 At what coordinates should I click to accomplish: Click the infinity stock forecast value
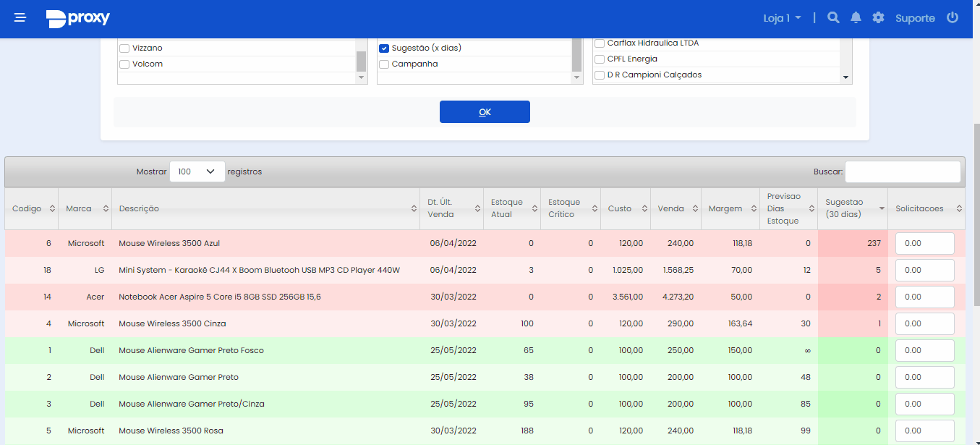pos(807,350)
